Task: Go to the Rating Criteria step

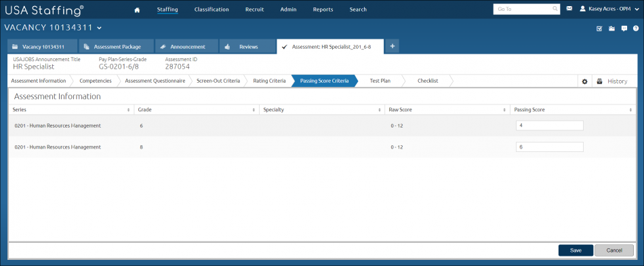Action: coord(269,81)
